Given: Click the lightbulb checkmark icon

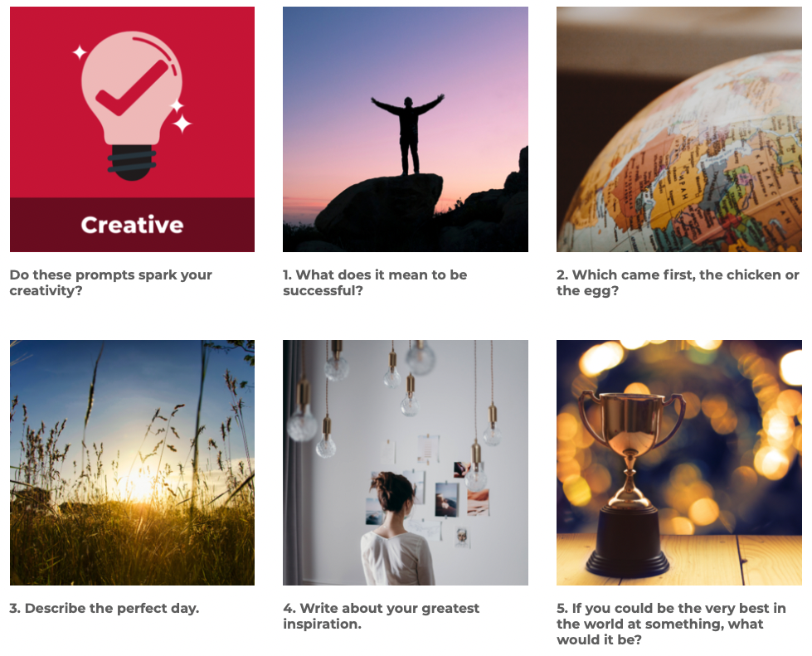Looking at the screenshot, I should pyautogui.click(x=132, y=105).
